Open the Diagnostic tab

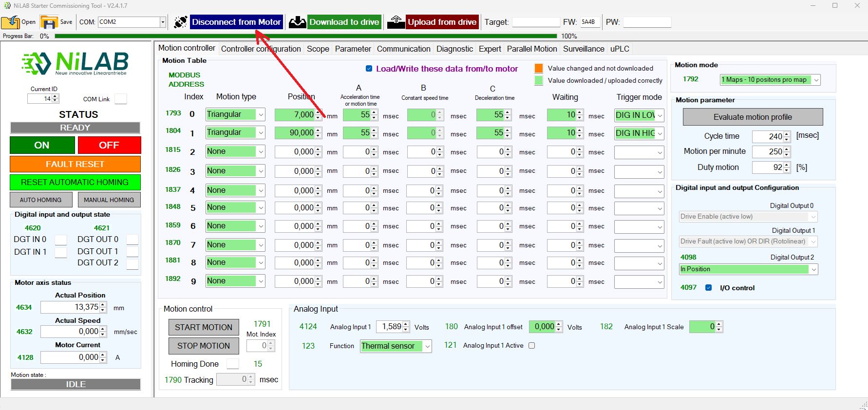(454, 49)
